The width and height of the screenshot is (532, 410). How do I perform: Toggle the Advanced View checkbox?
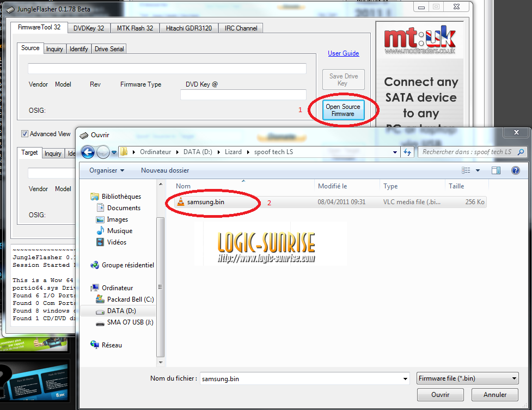(25, 134)
